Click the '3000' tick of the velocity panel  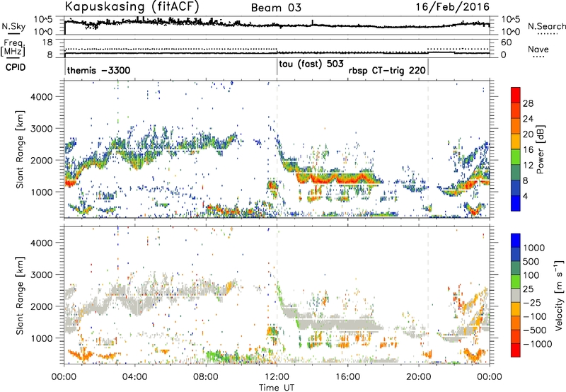41,275
